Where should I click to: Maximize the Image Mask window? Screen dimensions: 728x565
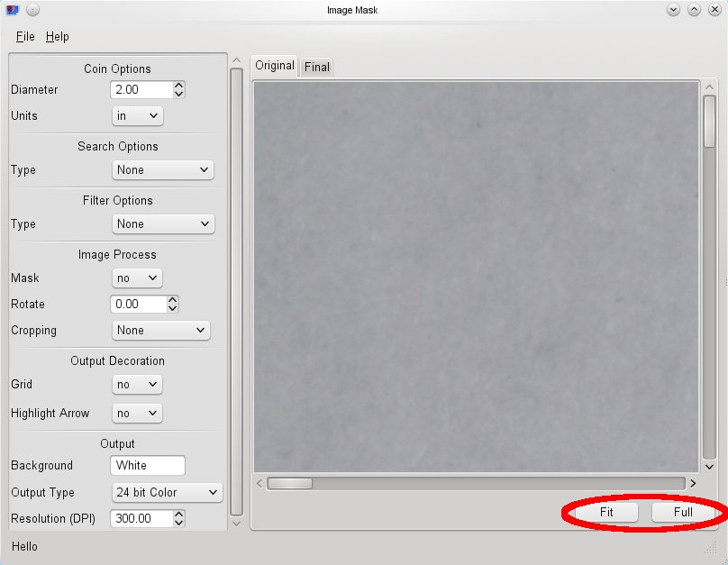tap(694, 10)
